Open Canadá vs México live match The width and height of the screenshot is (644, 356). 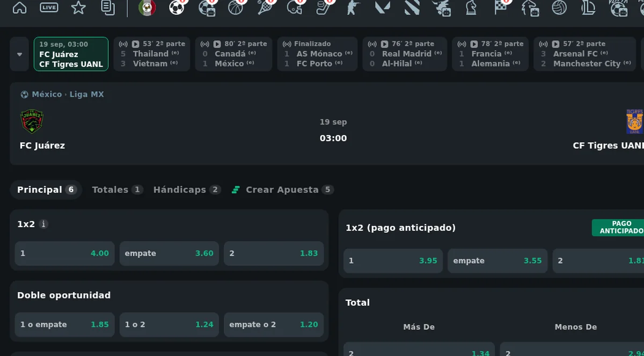(x=233, y=54)
